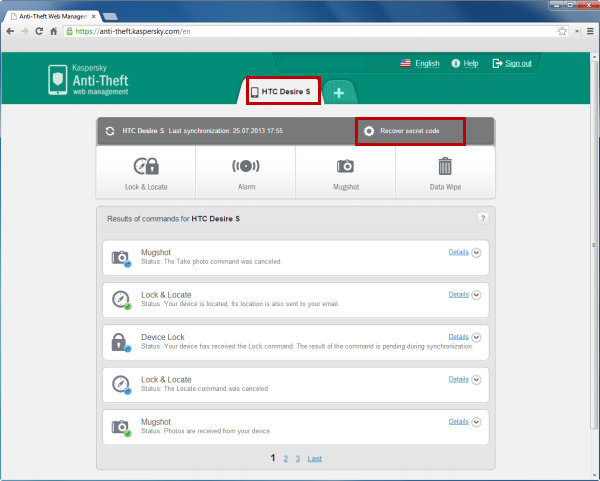Open Details for Device Lock result
The width and height of the screenshot is (600, 481).
pos(458,337)
